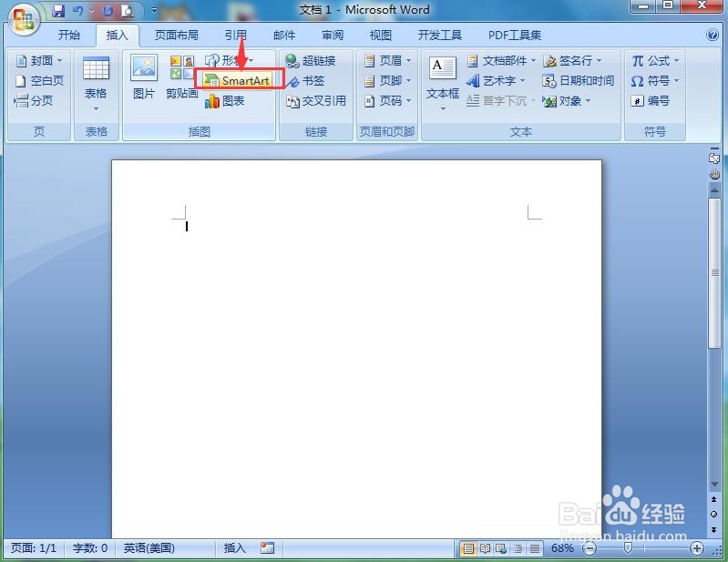Go to next page double-arrow button
Image resolution: width=728 pixels, height=562 pixels.
point(714,529)
